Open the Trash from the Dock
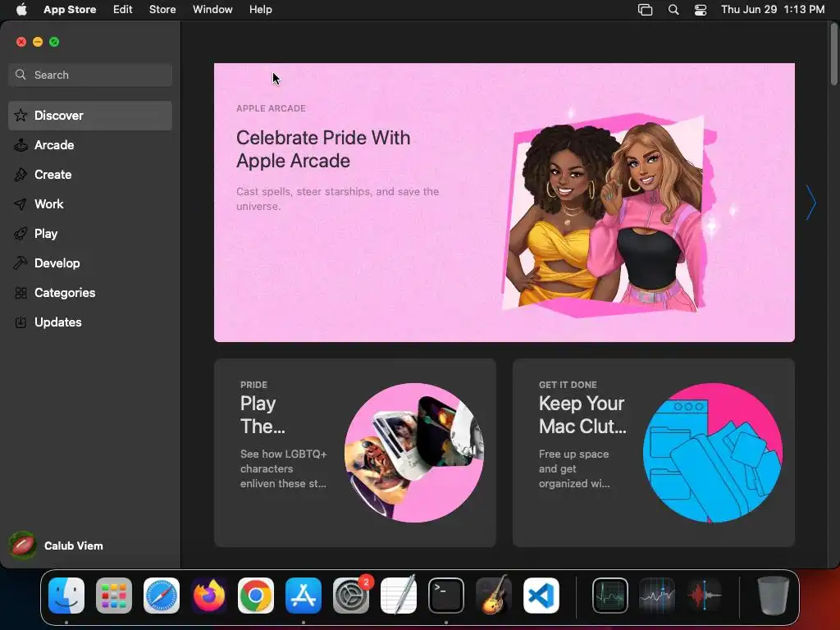Screen dimensions: 840x630 click(773, 596)
